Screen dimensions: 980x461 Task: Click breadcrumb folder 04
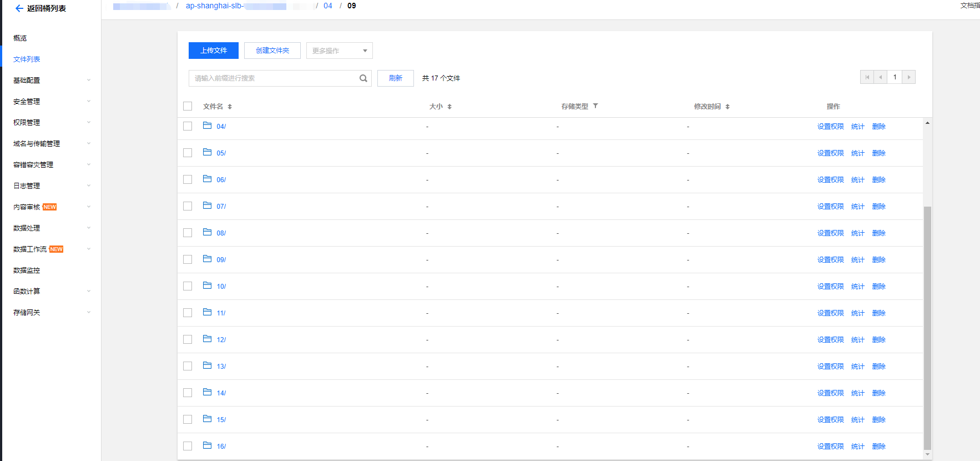328,6
